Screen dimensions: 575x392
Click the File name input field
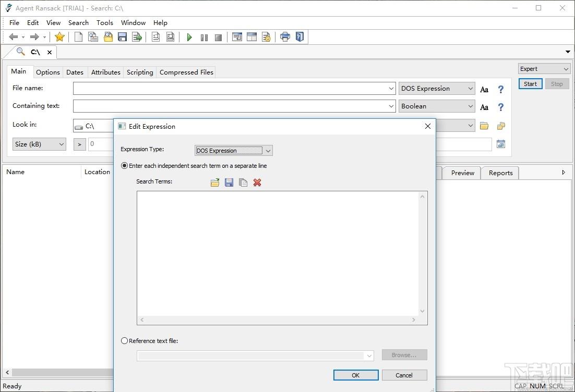click(x=234, y=88)
